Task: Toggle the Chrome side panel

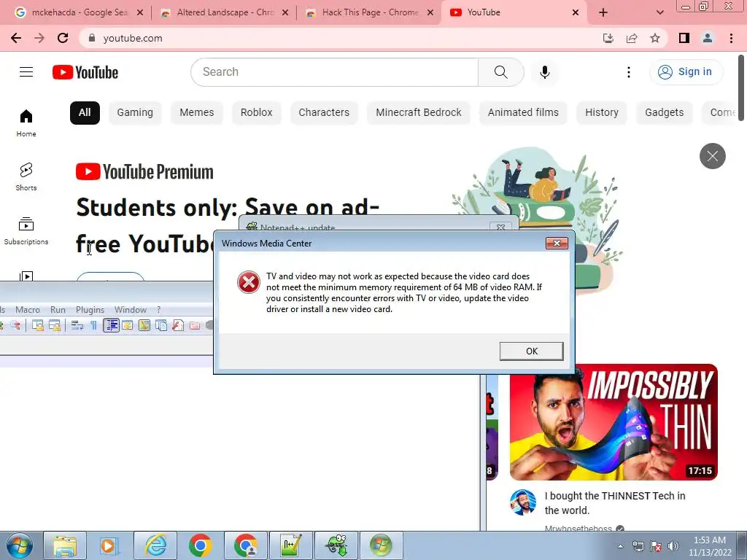Action: click(x=684, y=38)
